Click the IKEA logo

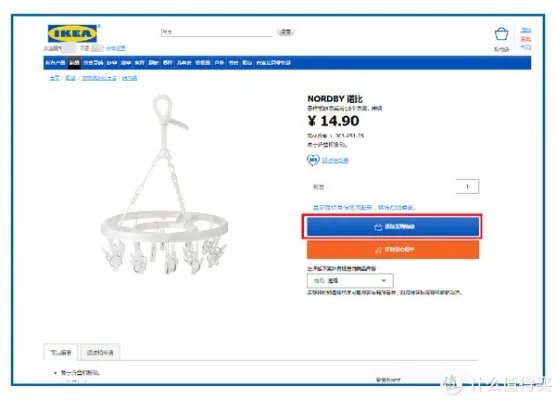(73, 34)
